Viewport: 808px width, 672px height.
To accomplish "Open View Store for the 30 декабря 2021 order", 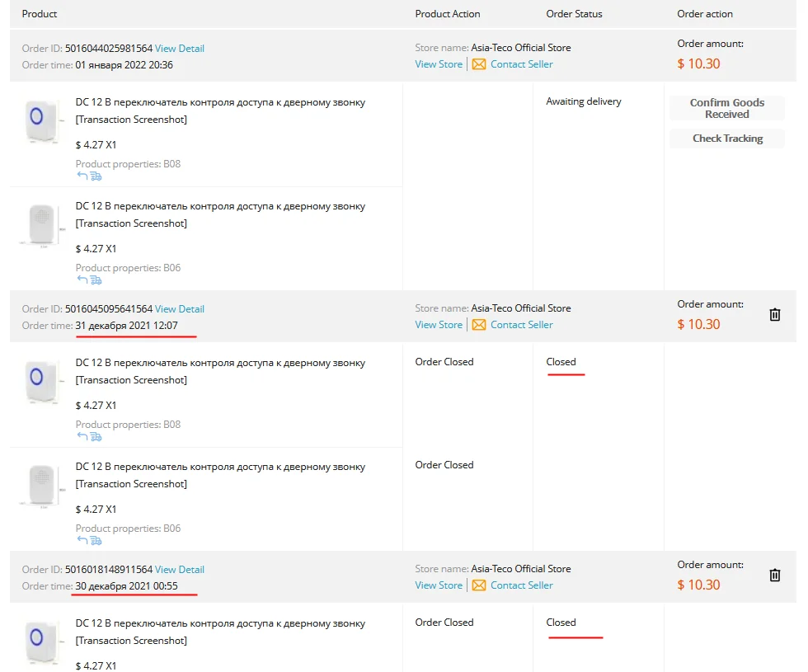I will click(x=439, y=585).
